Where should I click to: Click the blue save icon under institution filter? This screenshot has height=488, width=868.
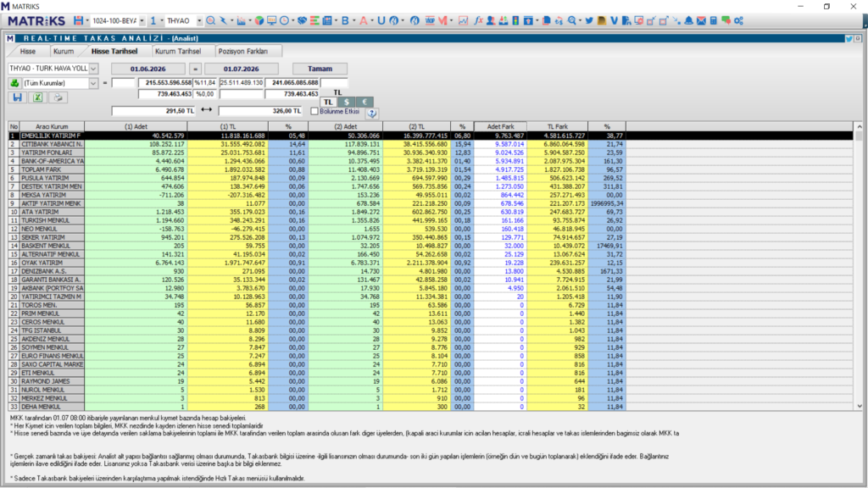(17, 97)
